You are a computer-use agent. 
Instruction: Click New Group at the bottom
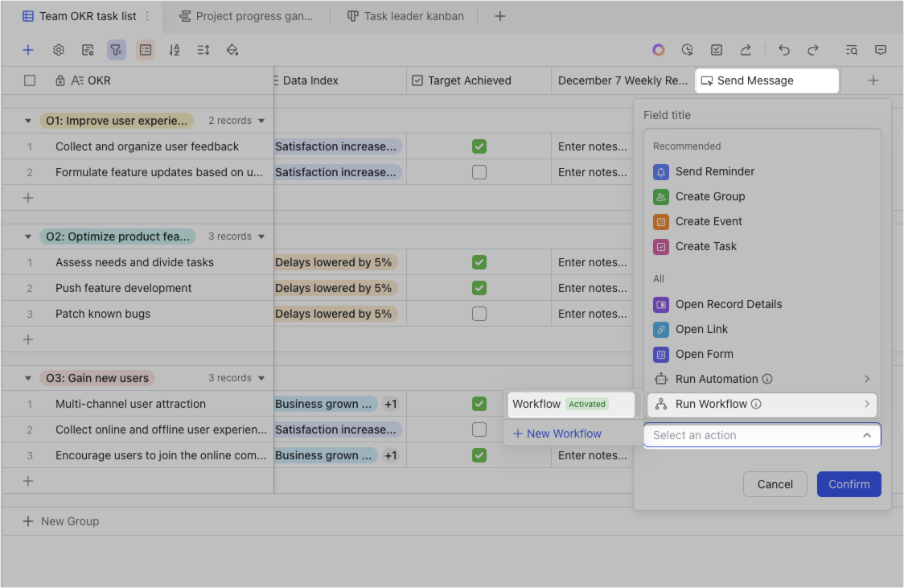61,521
